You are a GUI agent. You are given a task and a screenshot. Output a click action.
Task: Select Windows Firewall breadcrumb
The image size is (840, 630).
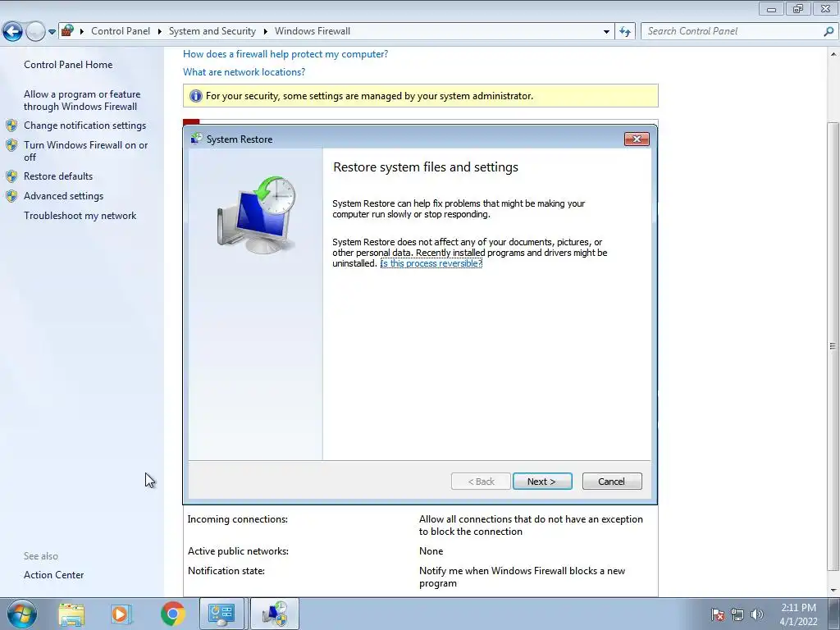313,31
